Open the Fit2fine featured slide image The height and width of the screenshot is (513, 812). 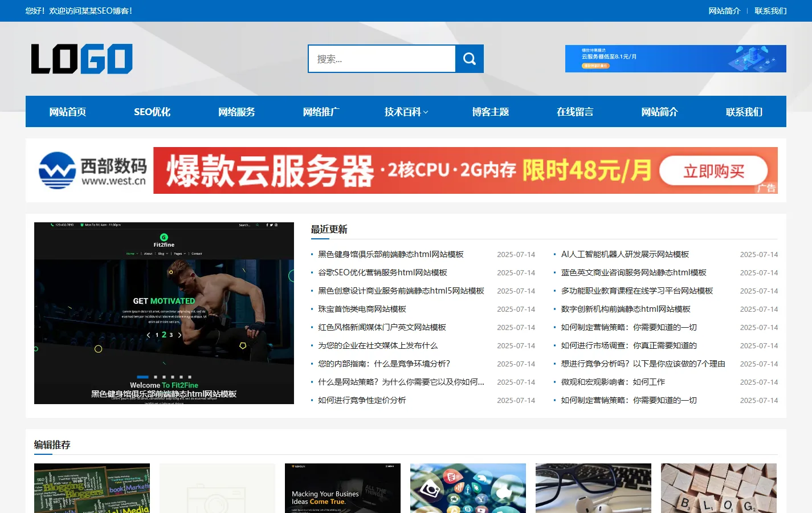tap(164, 313)
